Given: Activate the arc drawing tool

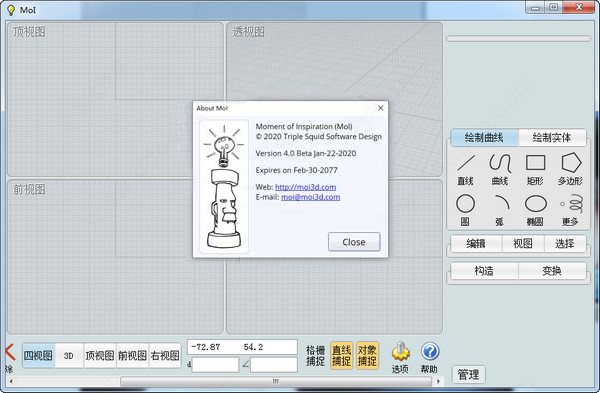Looking at the screenshot, I should click(x=501, y=210).
